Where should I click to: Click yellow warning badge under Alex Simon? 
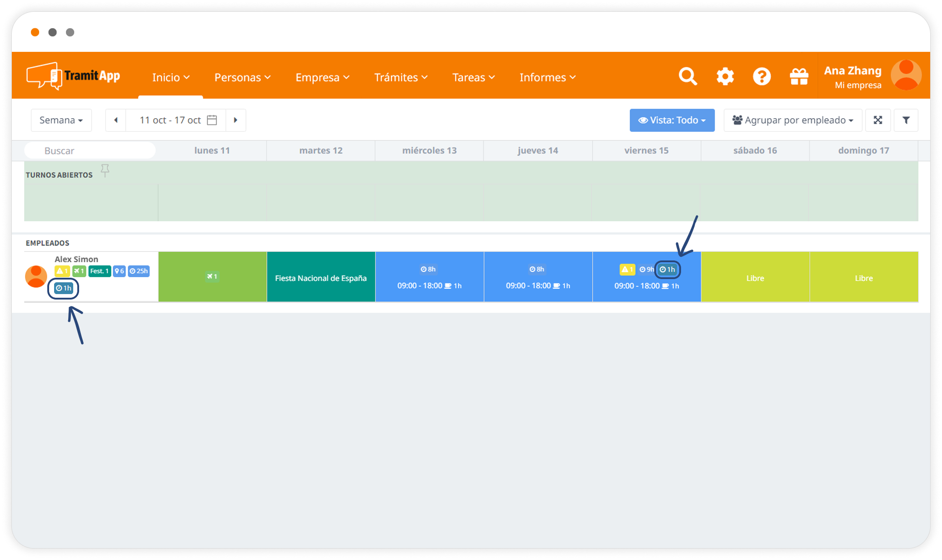pyautogui.click(x=62, y=271)
